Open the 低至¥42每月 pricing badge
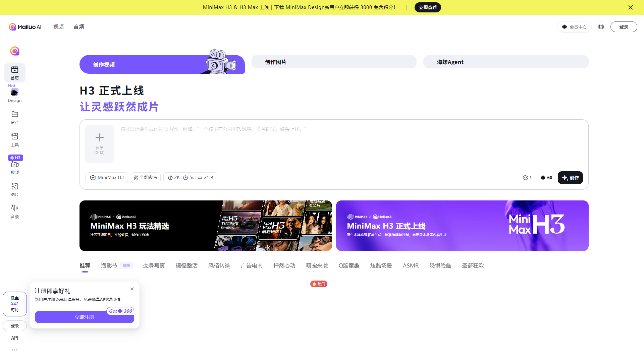 [15, 304]
